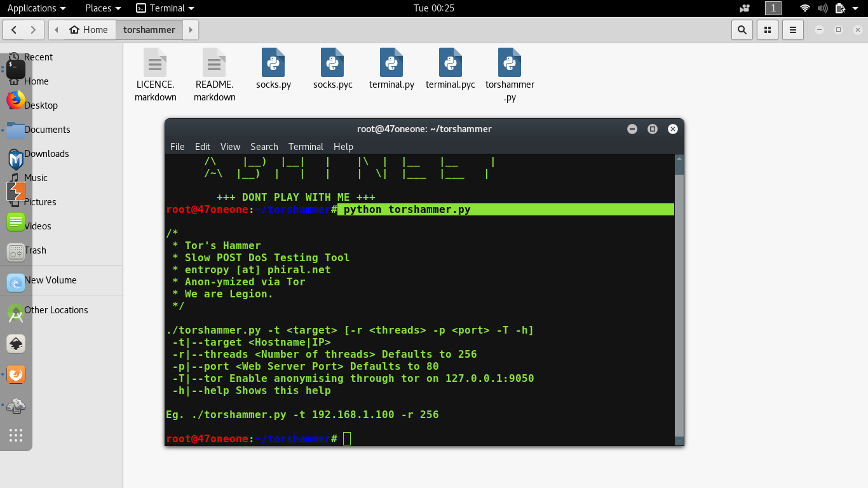Screen dimensions: 868x488
Task: Open the terminal View menu
Action: click(x=230, y=147)
